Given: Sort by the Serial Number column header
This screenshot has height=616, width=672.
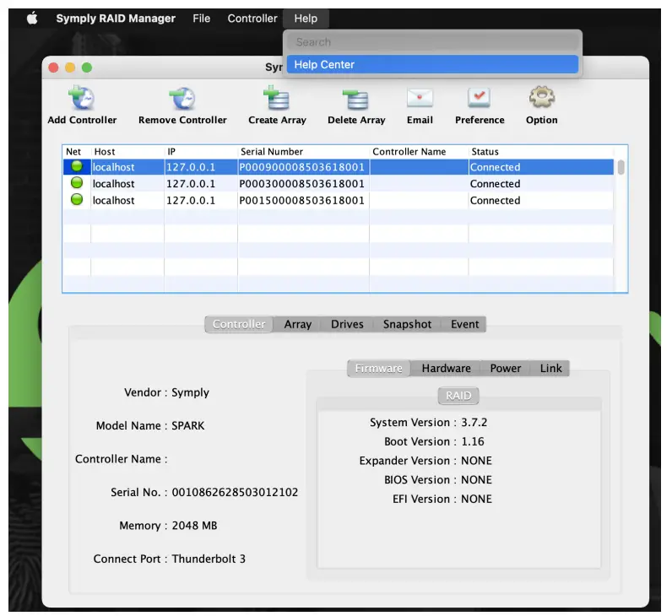Looking at the screenshot, I should click(303, 152).
